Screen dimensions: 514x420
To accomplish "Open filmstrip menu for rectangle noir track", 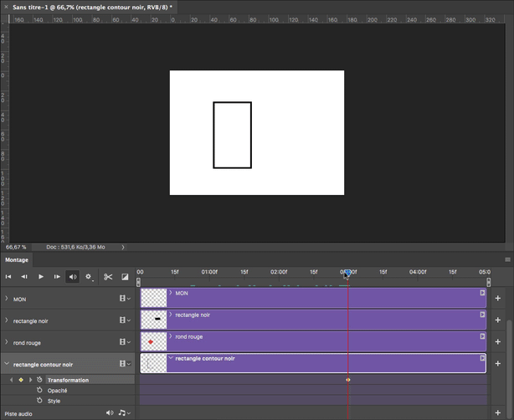I will click(125, 320).
